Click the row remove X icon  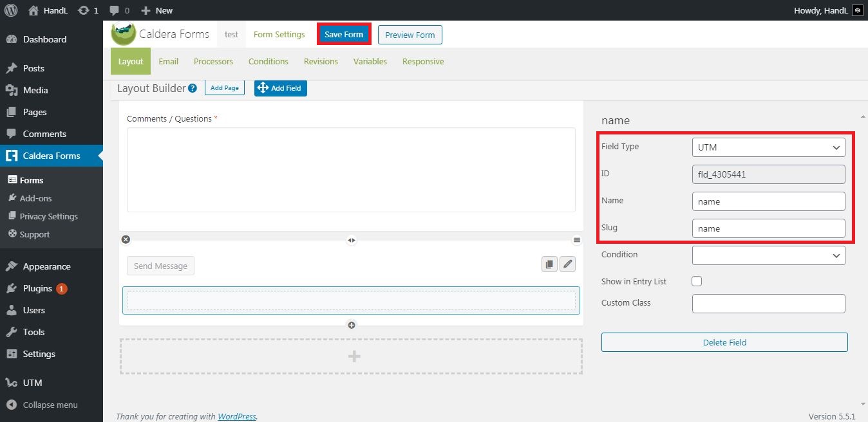point(126,239)
